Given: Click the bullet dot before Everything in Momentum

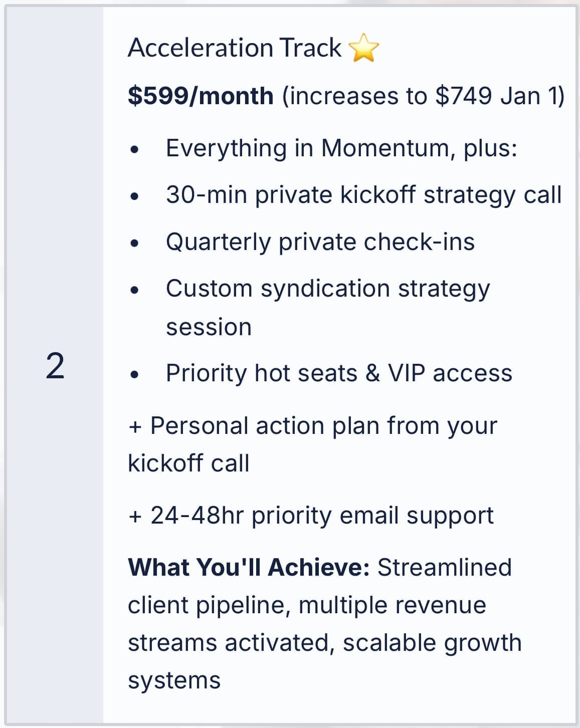Looking at the screenshot, I should (x=134, y=149).
